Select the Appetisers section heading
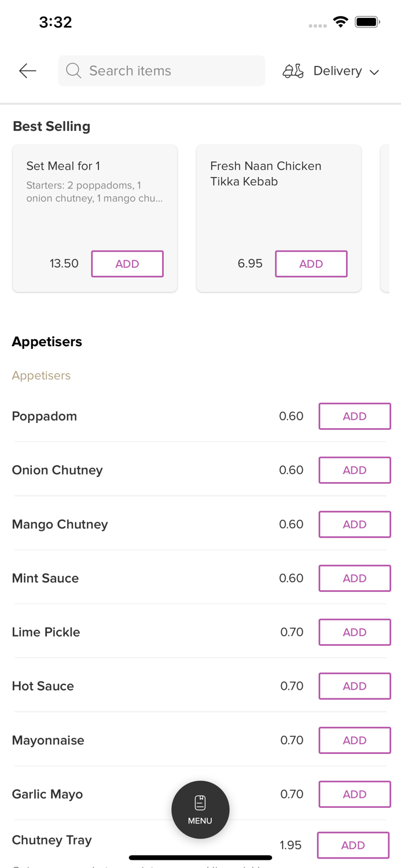The height and width of the screenshot is (868, 401). pyautogui.click(x=47, y=341)
